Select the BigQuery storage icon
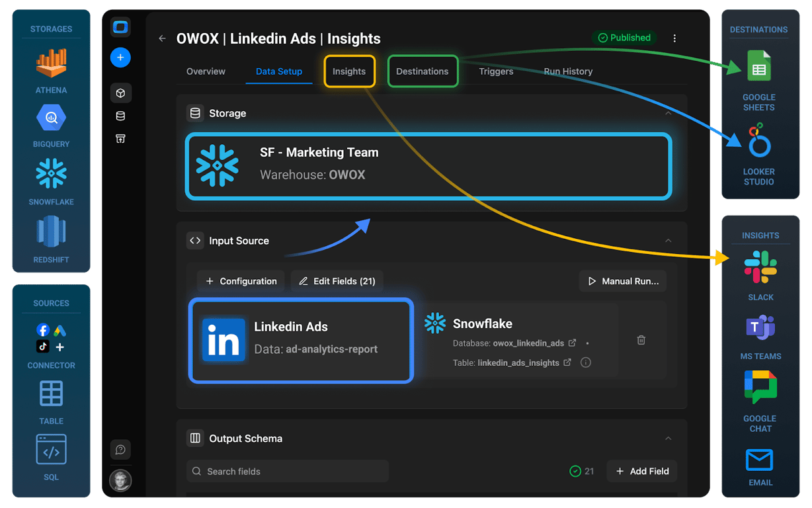 click(x=51, y=118)
